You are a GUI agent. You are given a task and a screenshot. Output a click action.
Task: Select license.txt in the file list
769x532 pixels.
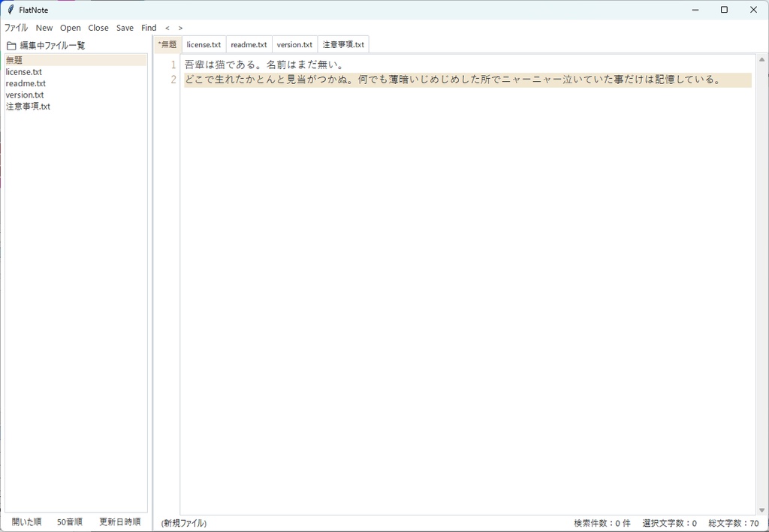point(76,71)
